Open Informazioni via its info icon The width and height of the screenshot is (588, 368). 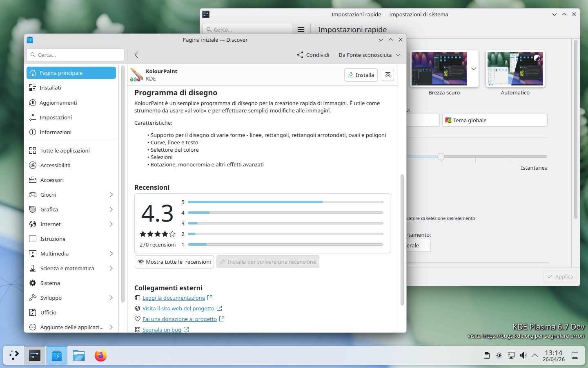pos(33,132)
